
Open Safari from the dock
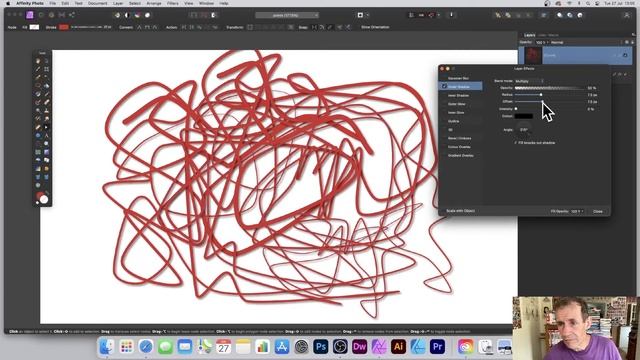(146, 347)
